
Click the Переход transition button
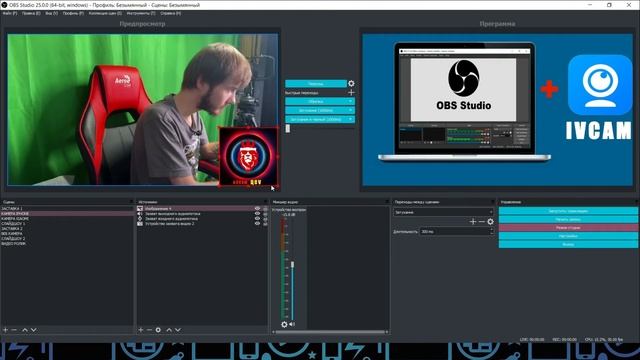[x=316, y=84]
